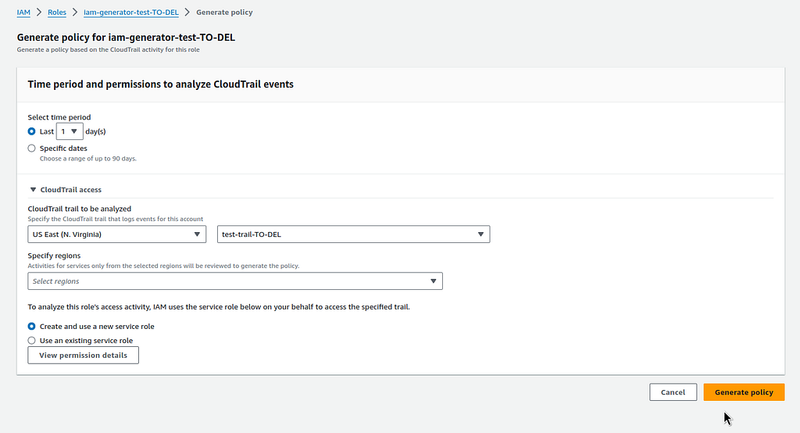The width and height of the screenshot is (800, 433).
Task: Click the Cancel button
Action: 673,392
